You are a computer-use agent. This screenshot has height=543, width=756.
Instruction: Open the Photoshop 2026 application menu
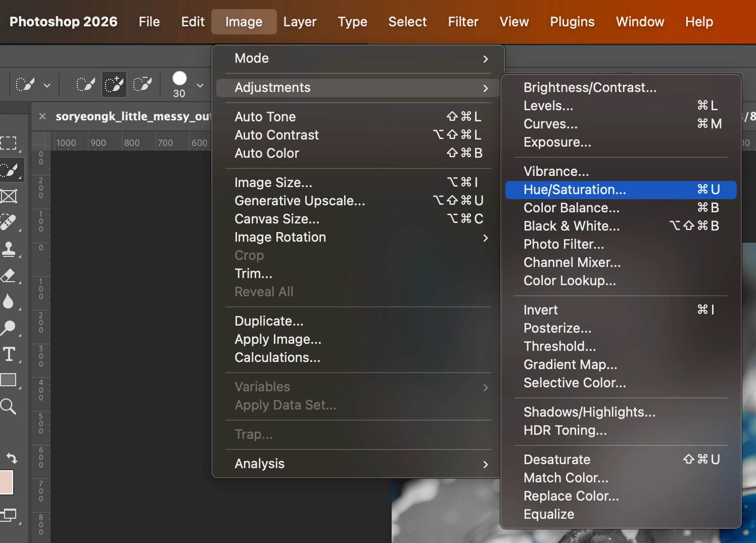pyautogui.click(x=64, y=22)
